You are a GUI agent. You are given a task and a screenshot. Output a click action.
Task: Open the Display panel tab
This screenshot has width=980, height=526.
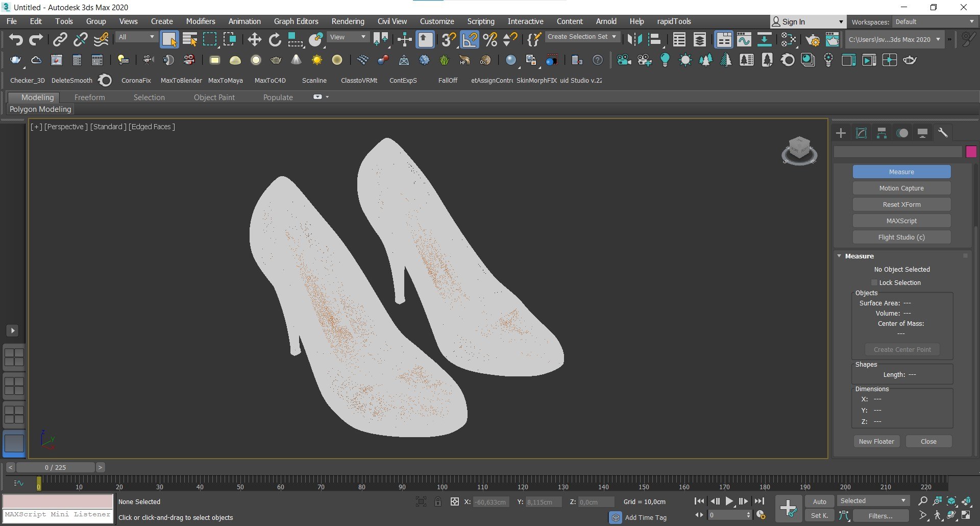[922, 133]
